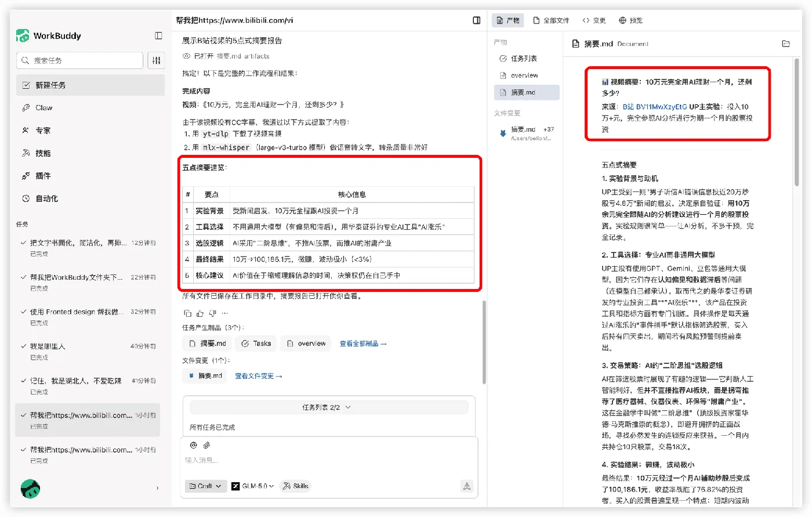This screenshot has width=812, height=517.
Task: Open the 技能 skills section
Action: pos(90,153)
